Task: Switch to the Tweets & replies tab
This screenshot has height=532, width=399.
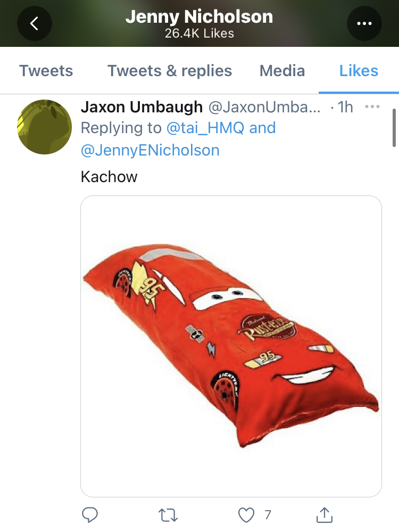Action: pos(170,71)
